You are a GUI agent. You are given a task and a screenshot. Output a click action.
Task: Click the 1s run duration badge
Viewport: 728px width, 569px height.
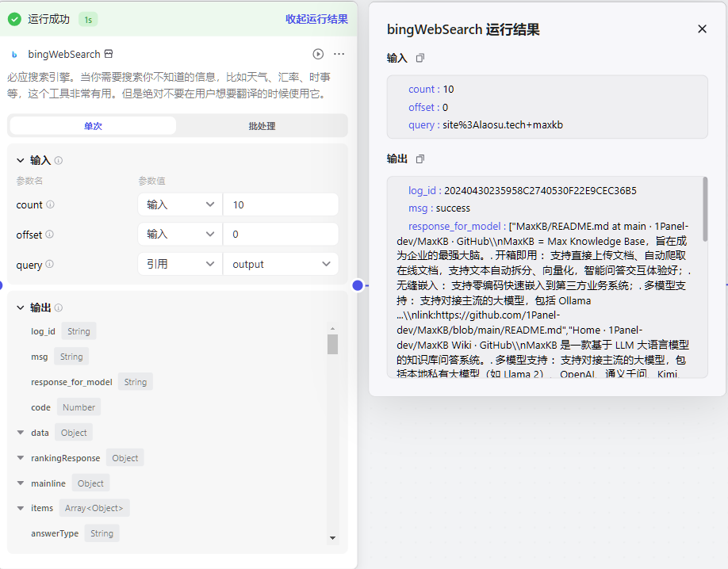click(x=88, y=20)
